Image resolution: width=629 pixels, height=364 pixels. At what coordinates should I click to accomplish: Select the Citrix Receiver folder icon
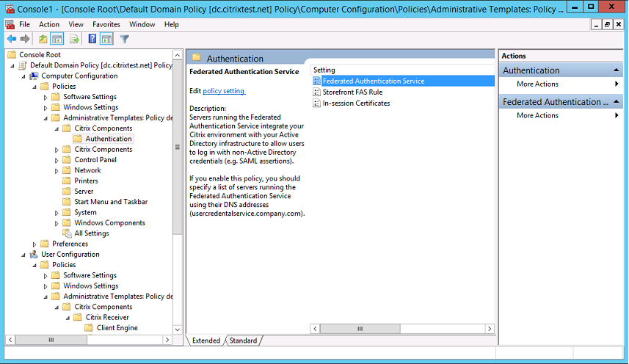(x=78, y=317)
